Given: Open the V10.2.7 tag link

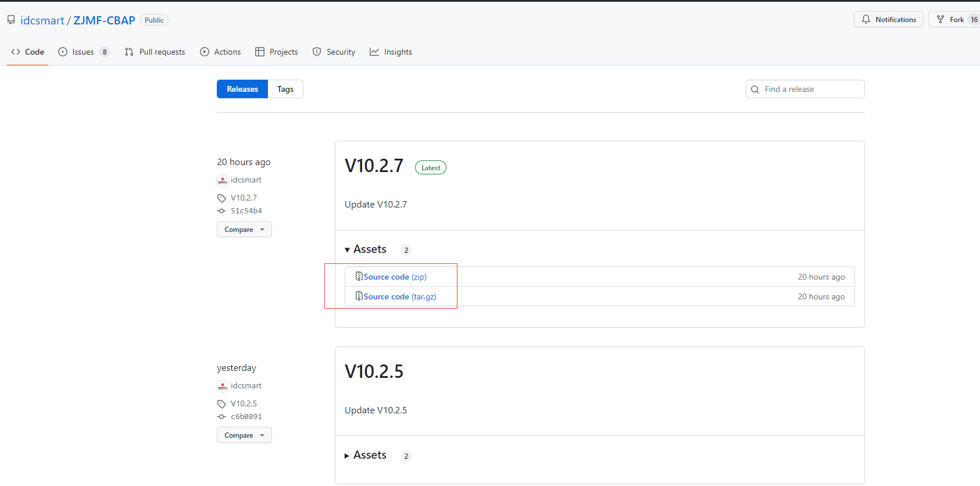Looking at the screenshot, I should [x=244, y=198].
